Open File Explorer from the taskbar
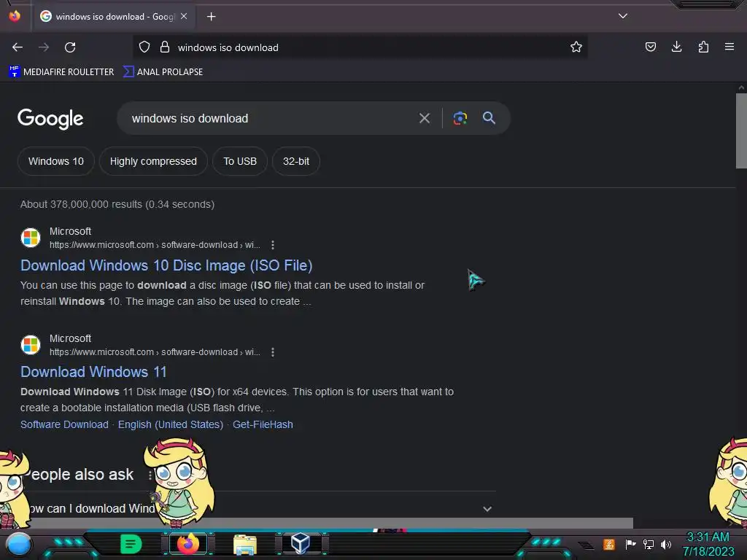 245,544
